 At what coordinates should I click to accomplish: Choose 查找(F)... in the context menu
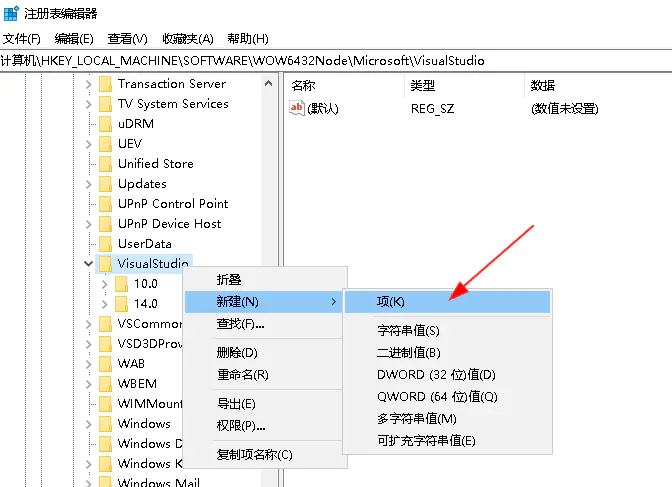pos(266,324)
